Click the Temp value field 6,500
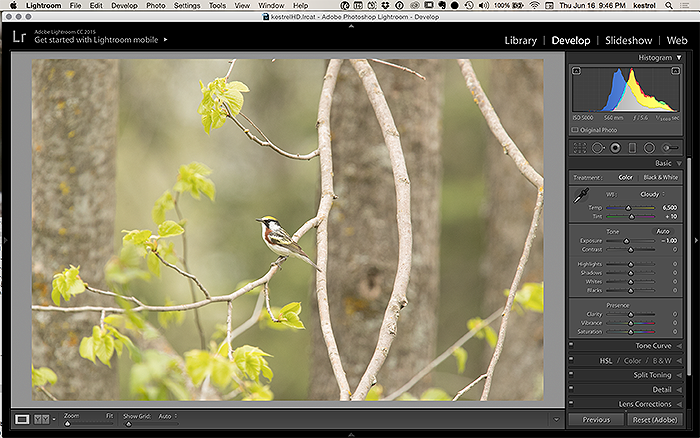Screen dimensions: 700x438 click(670, 208)
